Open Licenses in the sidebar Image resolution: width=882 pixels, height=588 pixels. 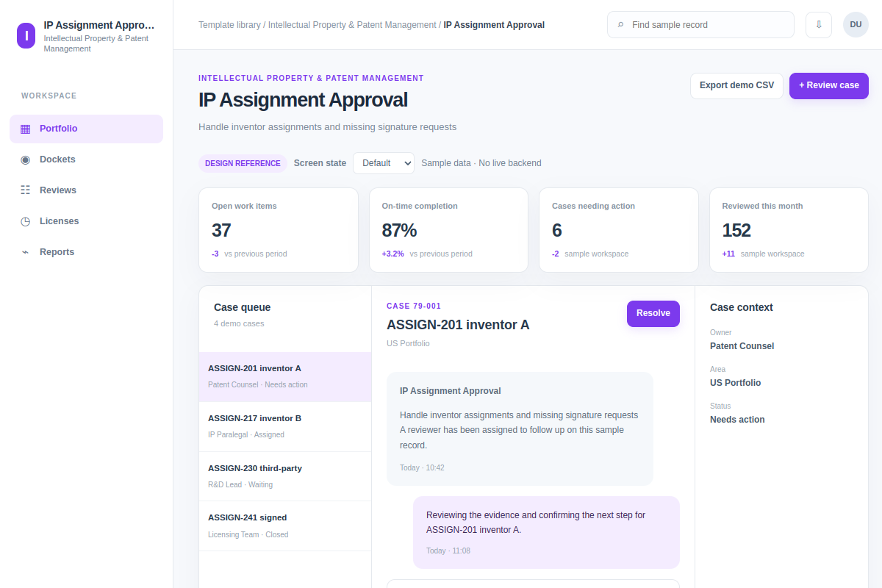point(86,221)
